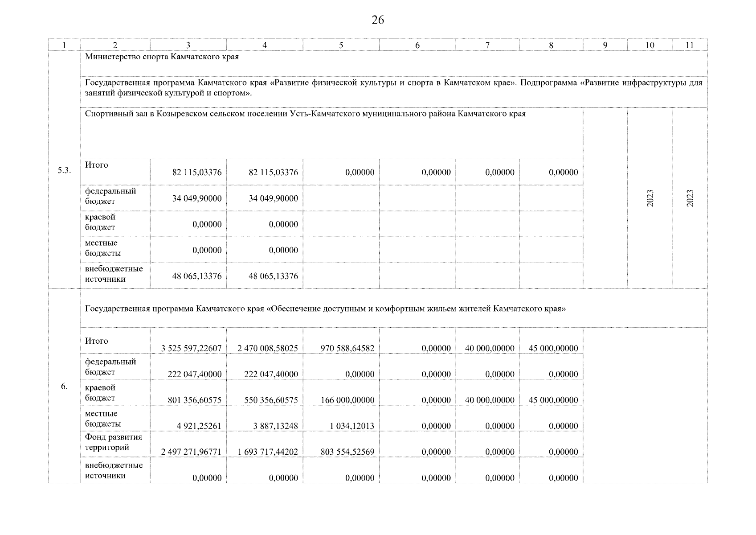
Task: Click the value 166 000,00000
Action: pyautogui.click(x=347, y=400)
